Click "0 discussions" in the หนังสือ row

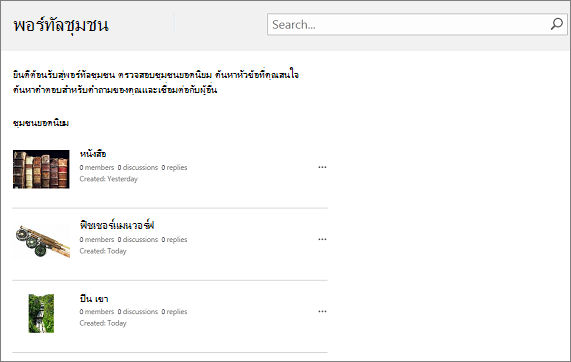(x=138, y=168)
